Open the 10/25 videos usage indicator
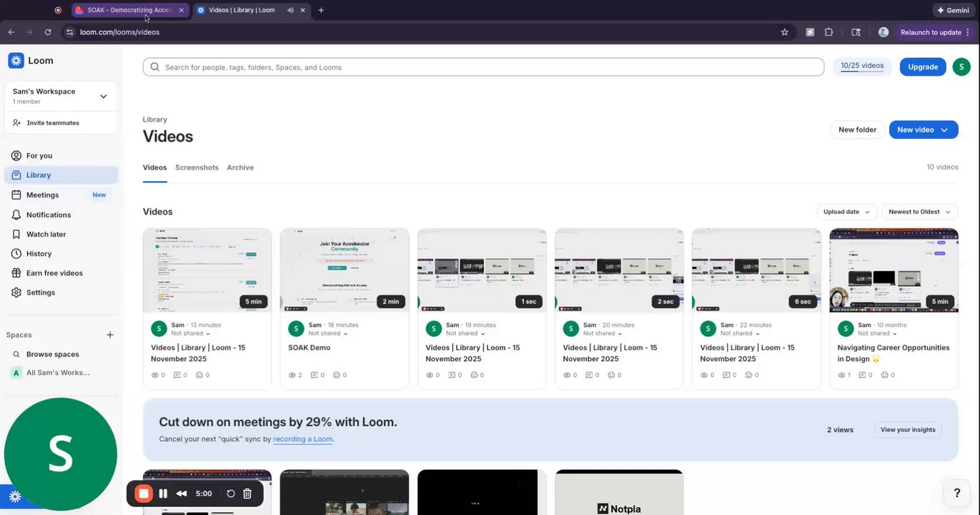This screenshot has height=515, width=980. pyautogui.click(x=862, y=66)
